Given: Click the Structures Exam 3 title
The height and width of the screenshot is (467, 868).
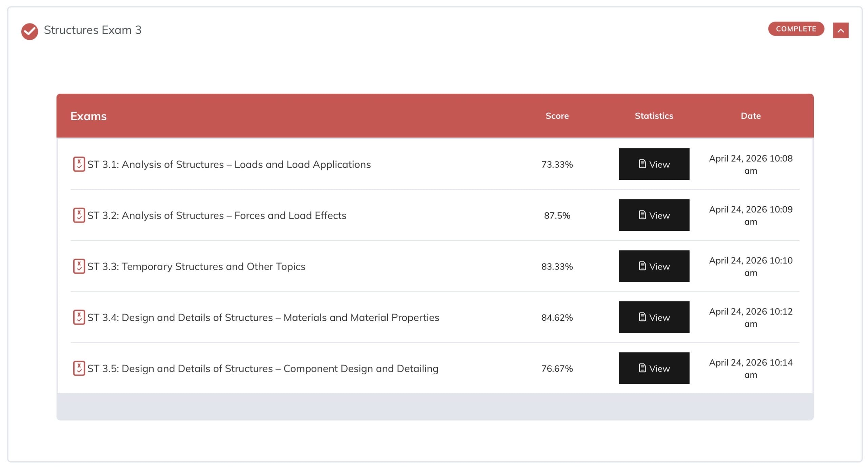Looking at the screenshot, I should [93, 30].
